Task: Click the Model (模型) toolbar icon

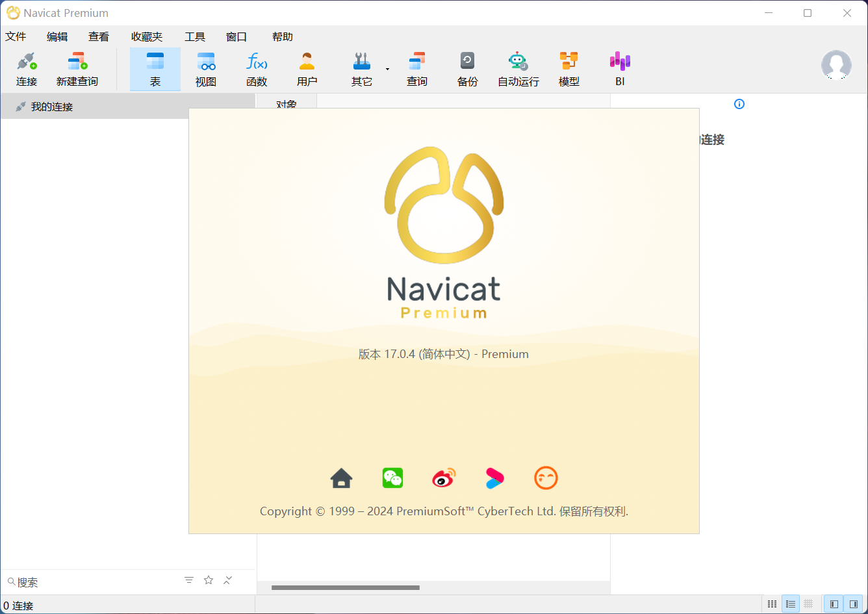Action: [569, 70]
